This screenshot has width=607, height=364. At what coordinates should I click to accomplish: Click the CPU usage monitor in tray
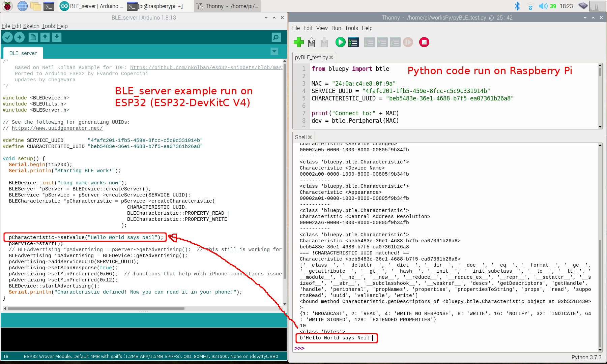click(x=598, y=6)
